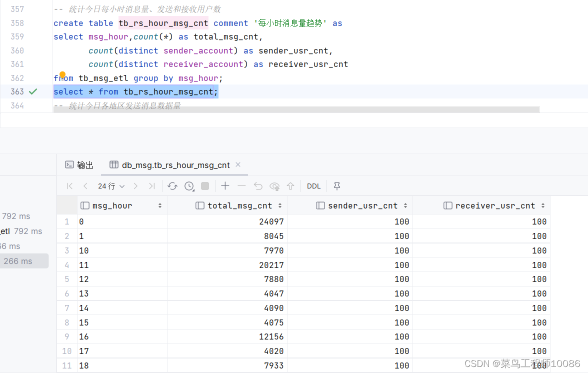Image resolution: width=588 pixels, height=373 pixels.
Task: Click the highlighted select statement on line 363
Action: [136, 92]
